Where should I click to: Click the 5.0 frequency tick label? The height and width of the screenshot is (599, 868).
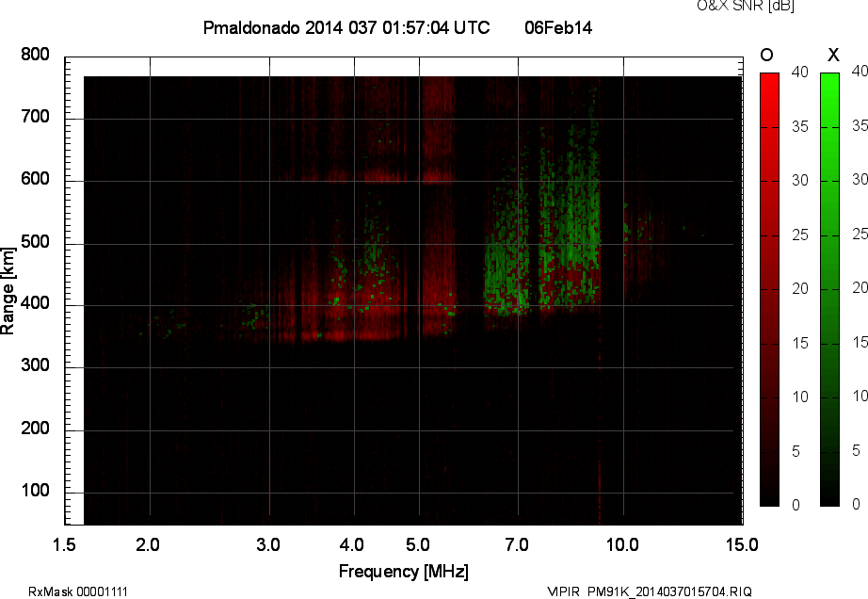pyautogui.click(x=418, y=544)
